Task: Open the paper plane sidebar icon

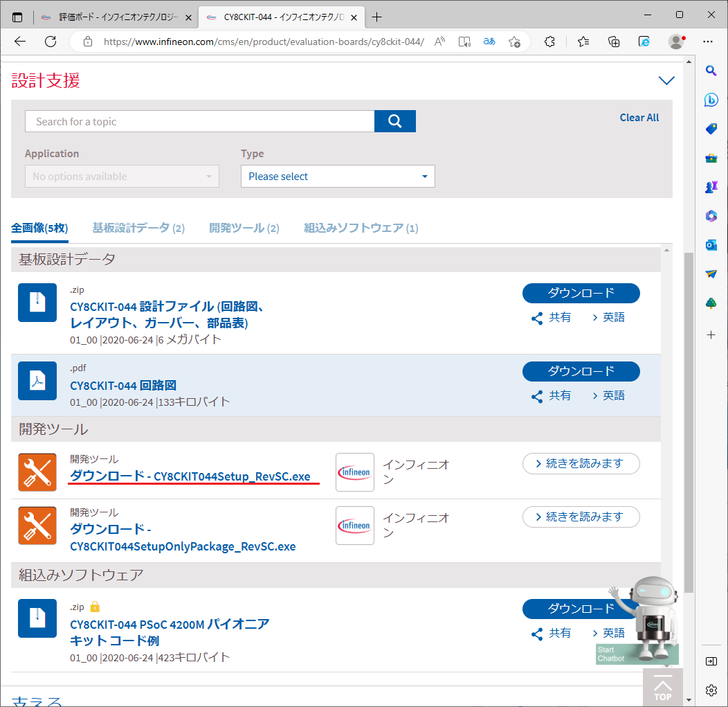Action: [x=711, y=274]
